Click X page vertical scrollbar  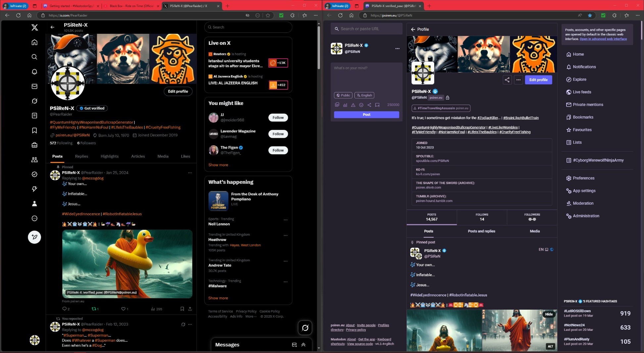(x=319, y=47)
